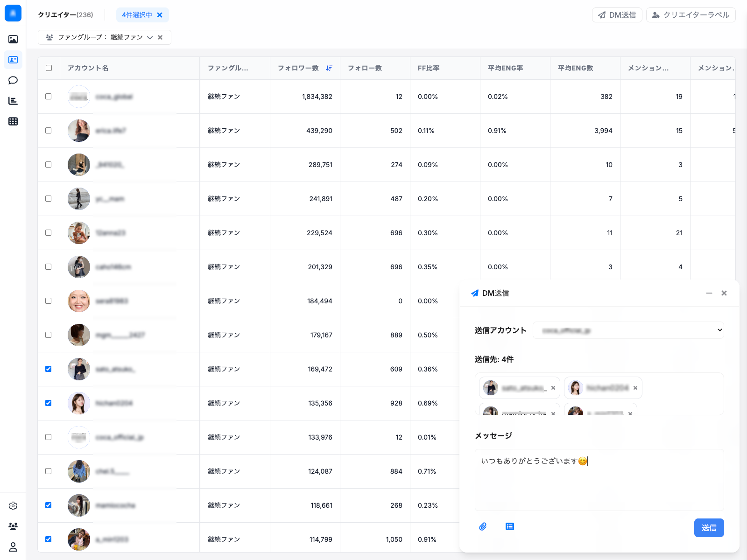Close the DM送信 panel
The height and width of the screenshot is (560, 747).
[724, 293]
